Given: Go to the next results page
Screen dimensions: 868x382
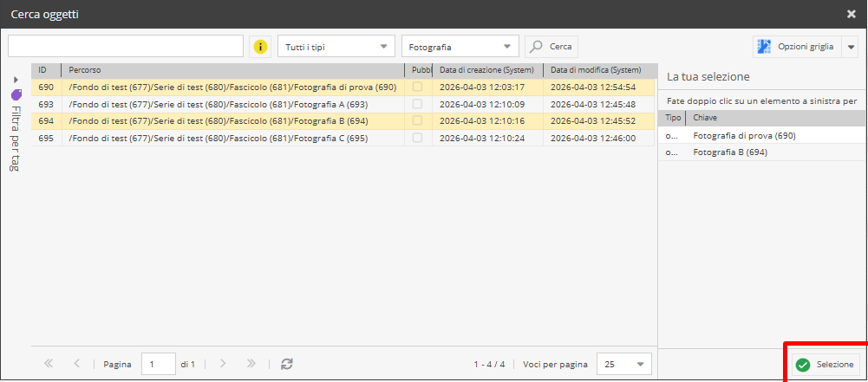Looking at the screenshot, I should click(x=222, y=365).
